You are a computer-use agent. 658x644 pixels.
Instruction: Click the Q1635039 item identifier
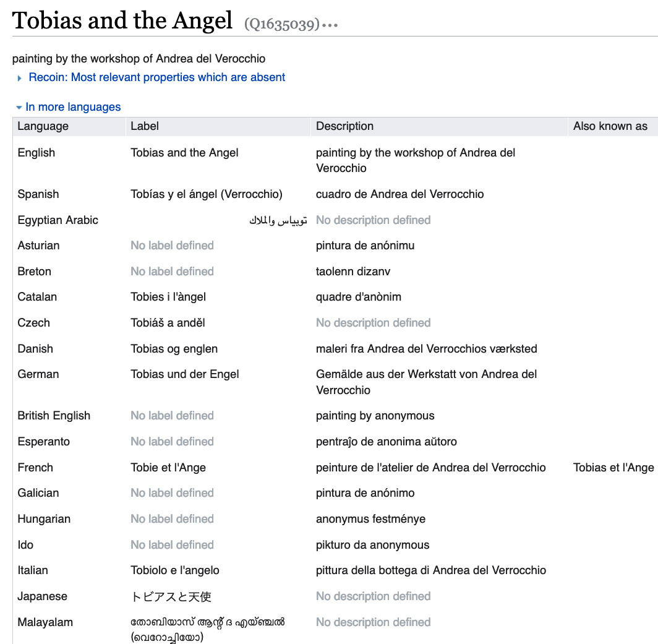click(x=282, y=25)
